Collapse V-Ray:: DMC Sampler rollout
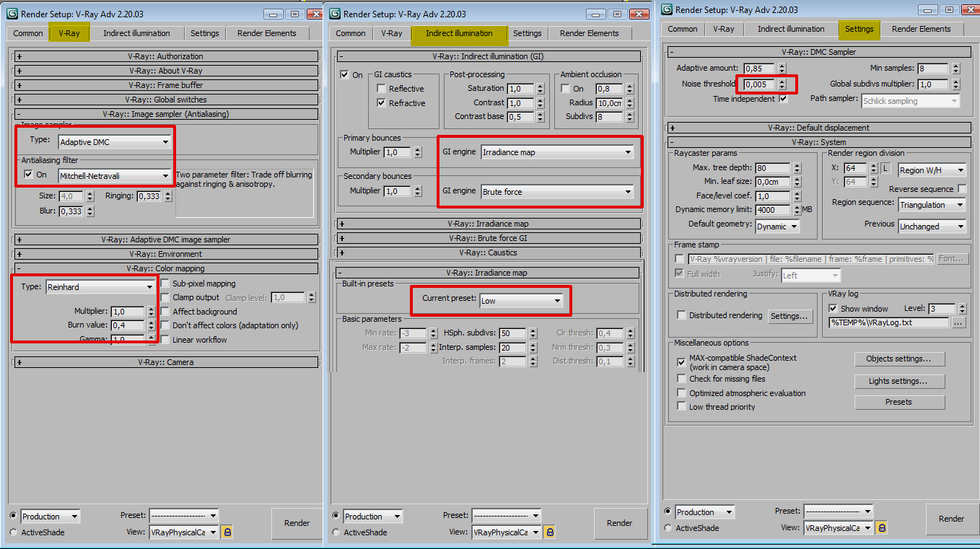The image size is (980, 549). pyautogui.click(x=818, y=52)
